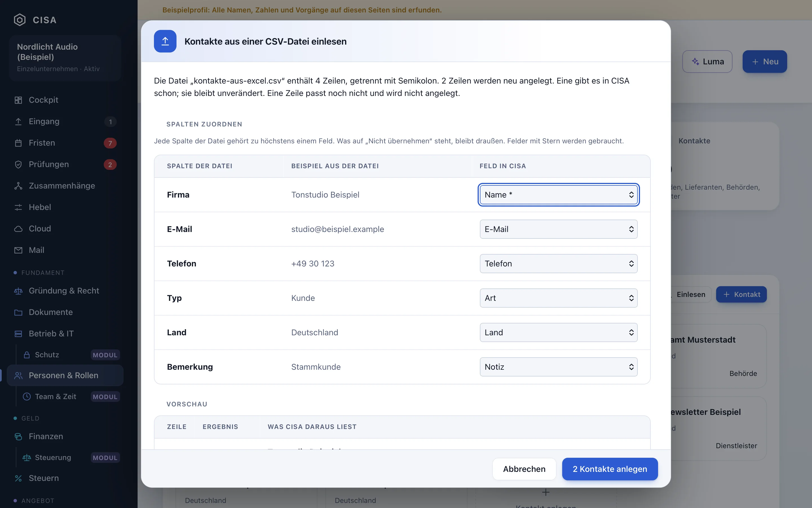Open the Firma field dropdown showing Name
The height and width of the screenshot is (508, 812).
coord(559,195)
